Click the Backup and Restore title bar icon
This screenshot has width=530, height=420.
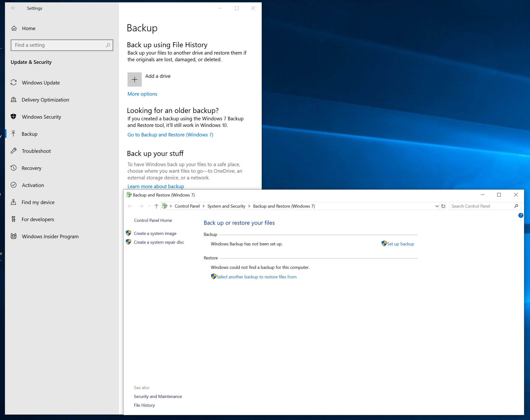tap(128, 195)
